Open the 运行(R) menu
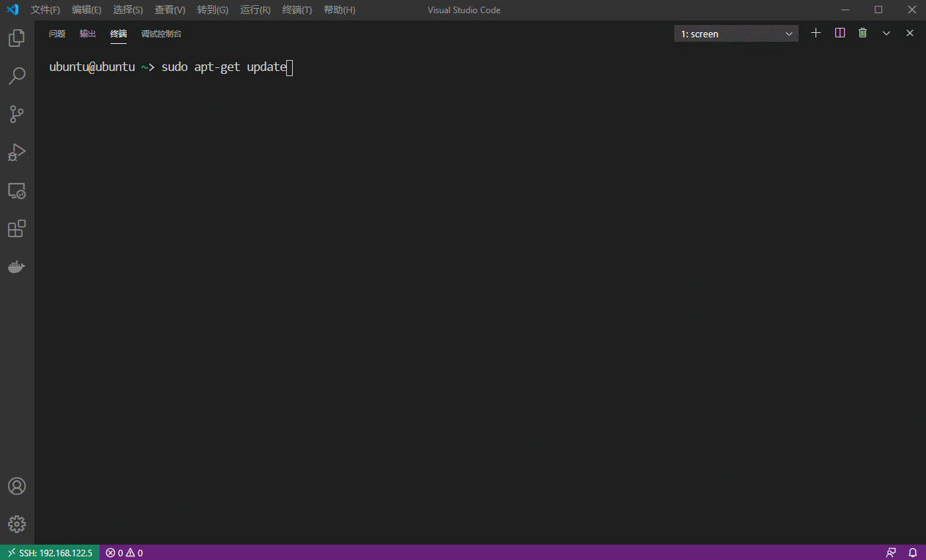This screenshot has width=926, height=560. tap(255, 10)
